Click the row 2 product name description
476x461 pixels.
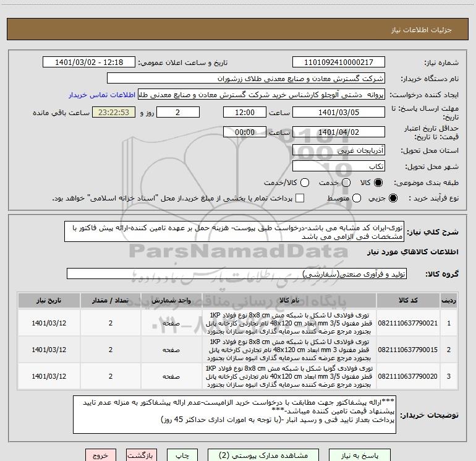pyautogui.click(x=289, y=350)
